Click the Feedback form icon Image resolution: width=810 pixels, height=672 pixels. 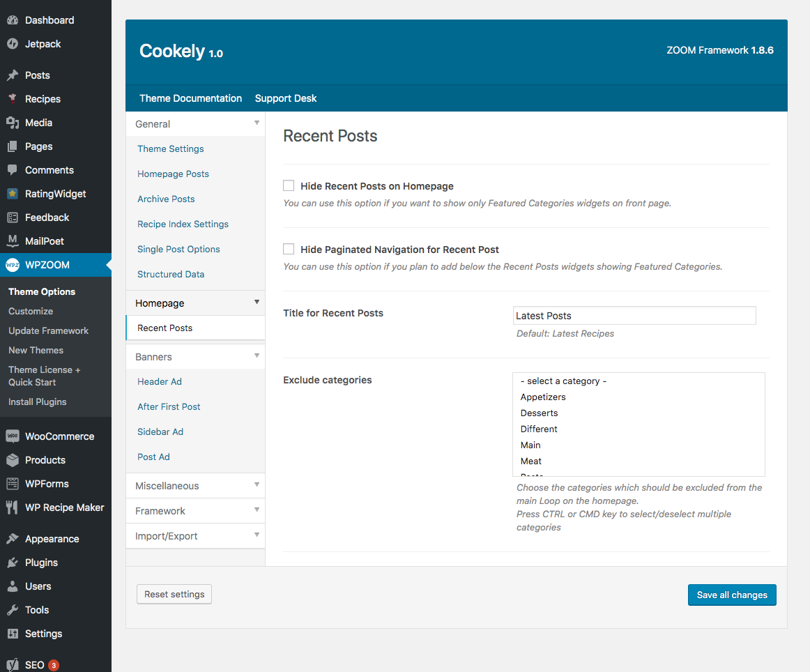click(13, 217)
